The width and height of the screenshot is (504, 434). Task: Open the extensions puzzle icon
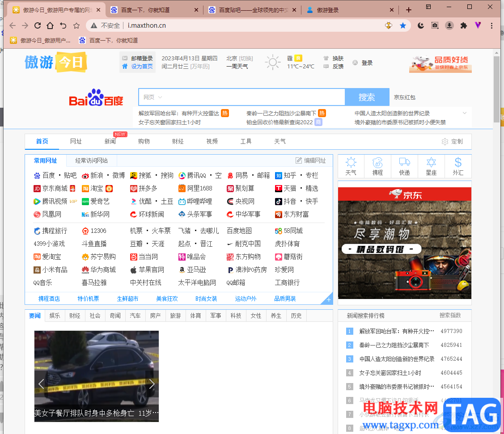463,25
